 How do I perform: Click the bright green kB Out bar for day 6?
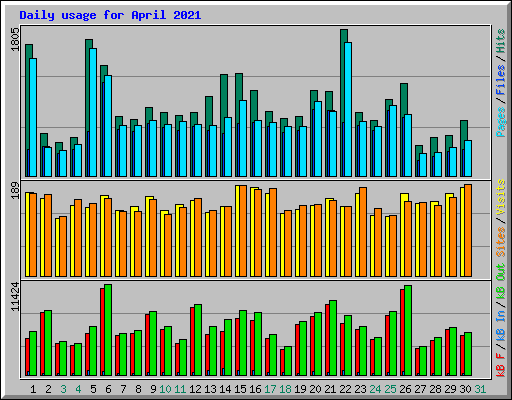(108, 330)
